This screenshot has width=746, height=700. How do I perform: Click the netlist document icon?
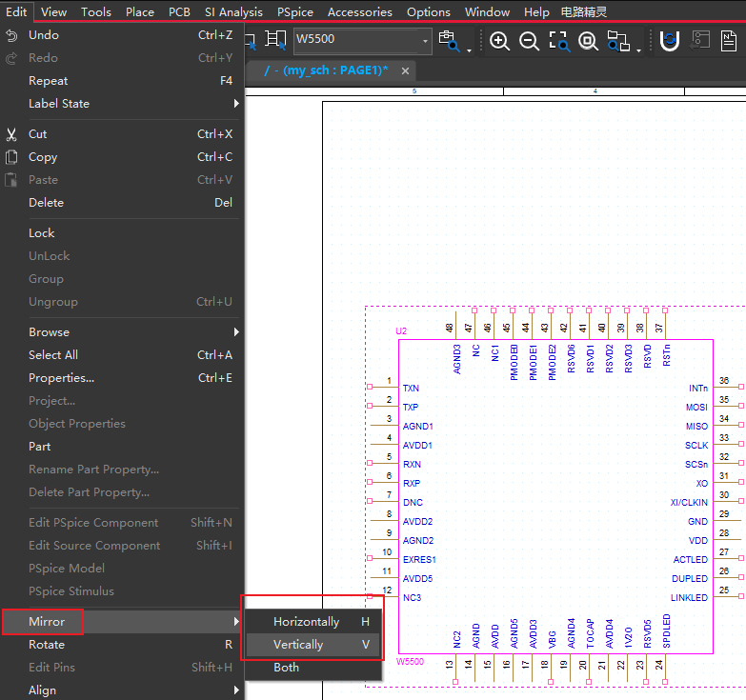729,41
